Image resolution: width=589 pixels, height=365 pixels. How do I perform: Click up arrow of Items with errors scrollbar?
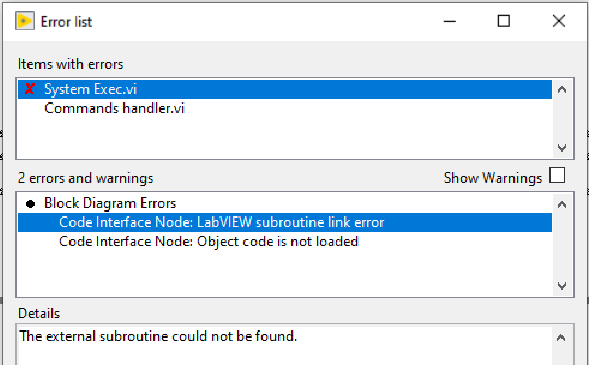562,89
